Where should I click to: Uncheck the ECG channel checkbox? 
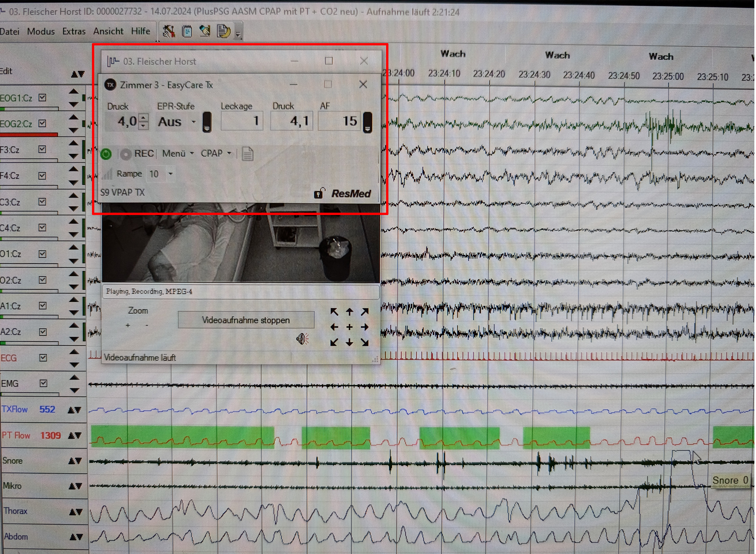[x=43, y=357]
